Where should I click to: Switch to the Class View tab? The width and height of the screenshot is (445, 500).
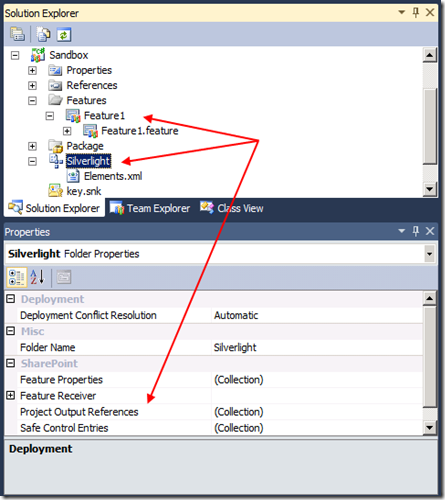[232, 208]
